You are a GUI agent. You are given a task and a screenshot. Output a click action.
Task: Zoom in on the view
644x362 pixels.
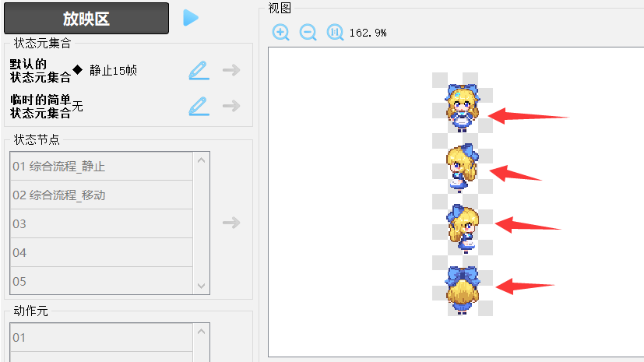coord(281,33)
